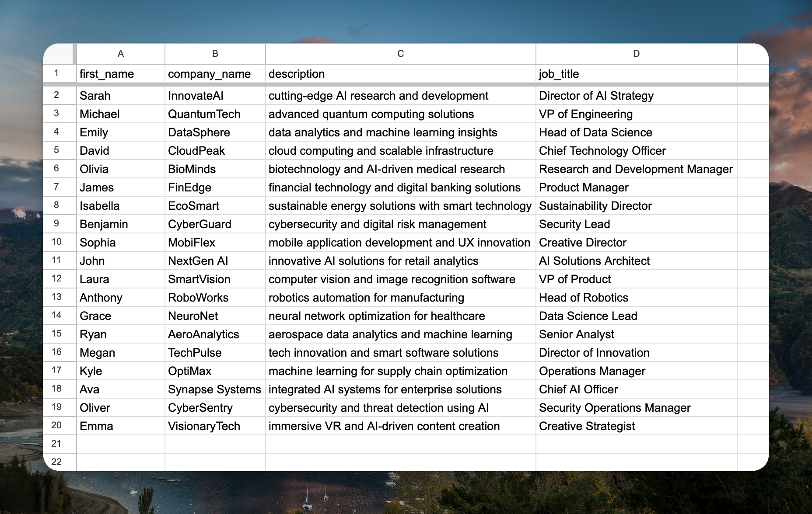Select the cell containing Benjamin
The width and height of the screenshot is (812, 514).
tap(121, 224)
